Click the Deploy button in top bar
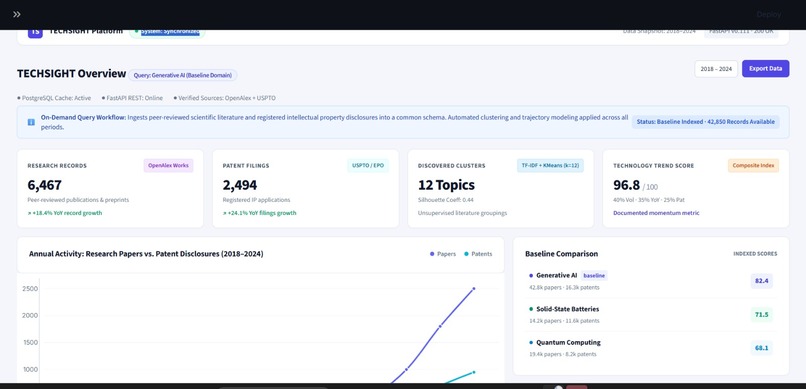This screenshot has width=806, height=389. tap(768, 14)
